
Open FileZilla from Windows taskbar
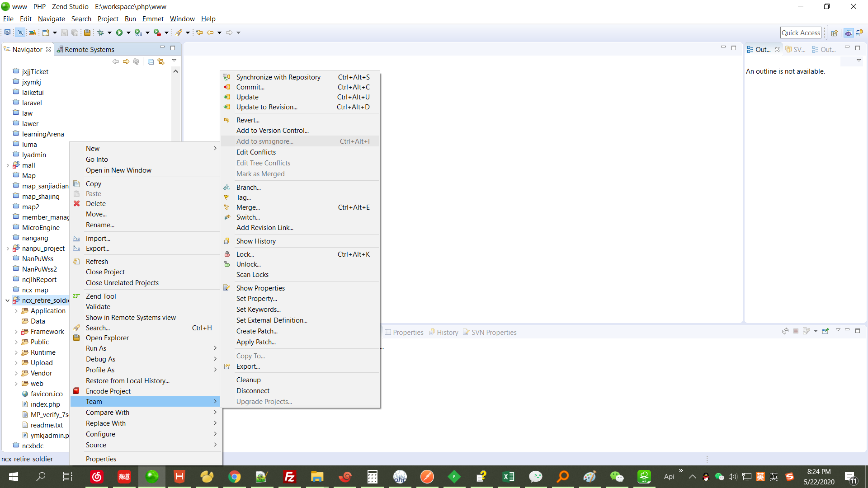(289, 476)
